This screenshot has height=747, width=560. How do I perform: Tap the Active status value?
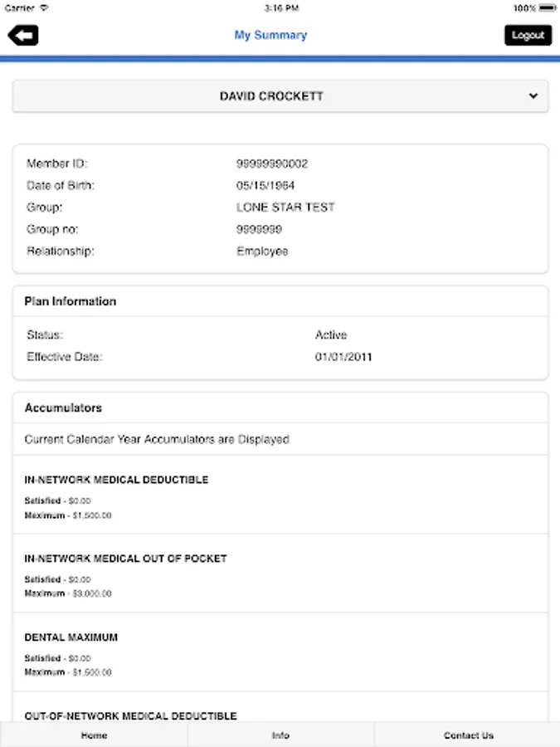(x=331, y=335)
